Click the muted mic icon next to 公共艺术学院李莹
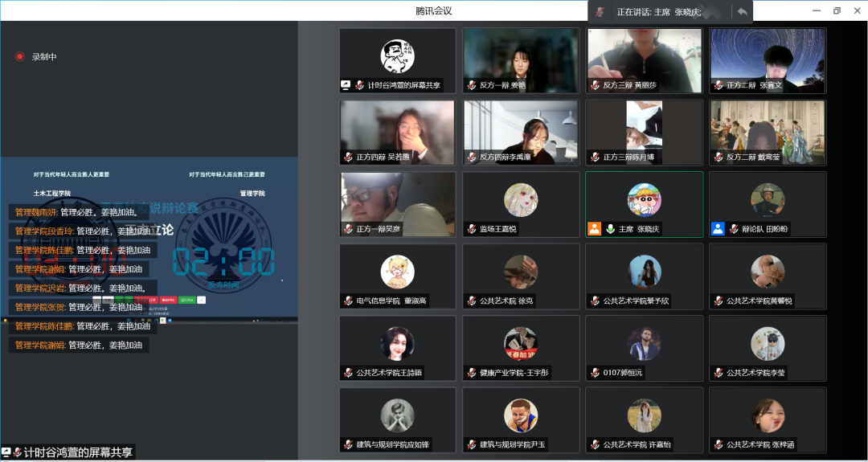The height and width of the screenshot is (462, 868). click(719, 373)
